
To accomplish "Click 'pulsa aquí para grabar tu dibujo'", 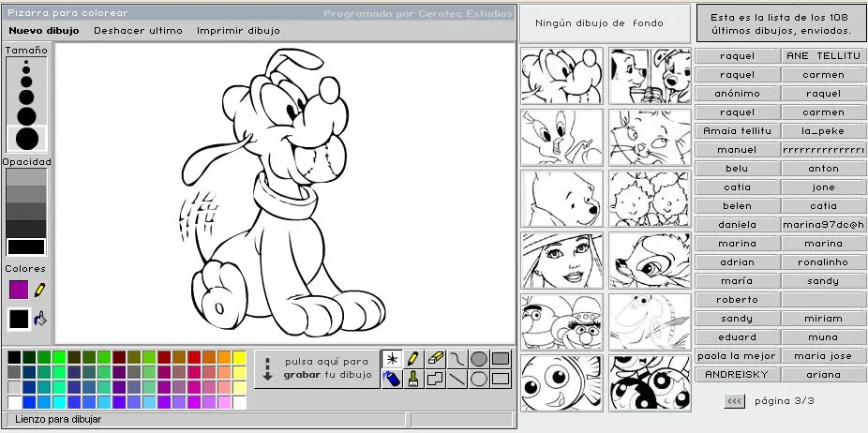I will [x=317, y=368].
